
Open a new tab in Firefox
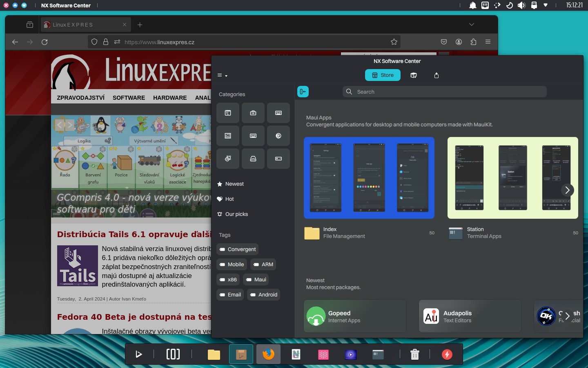(x=140, y=25)
